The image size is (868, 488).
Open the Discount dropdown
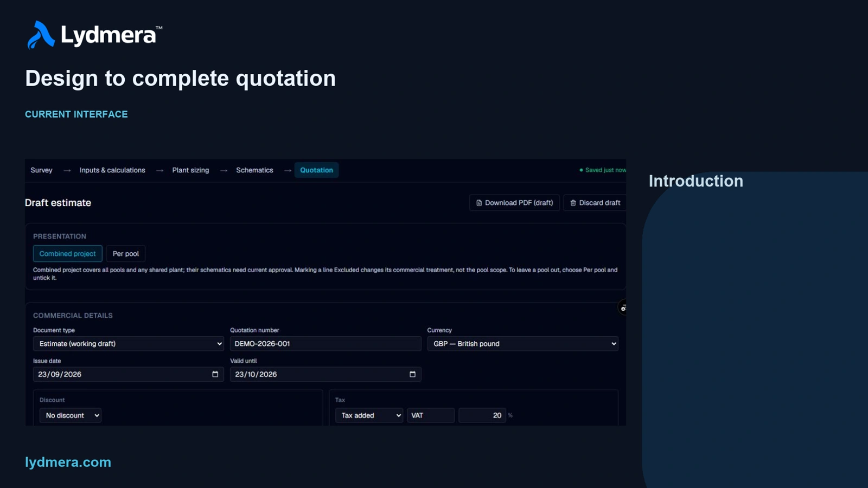[71, 415]
